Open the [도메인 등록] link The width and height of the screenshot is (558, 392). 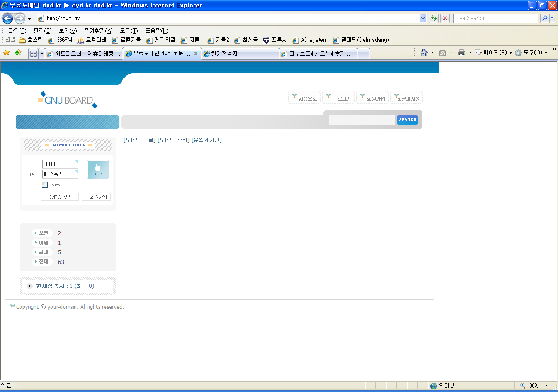(x=139, y=140)
